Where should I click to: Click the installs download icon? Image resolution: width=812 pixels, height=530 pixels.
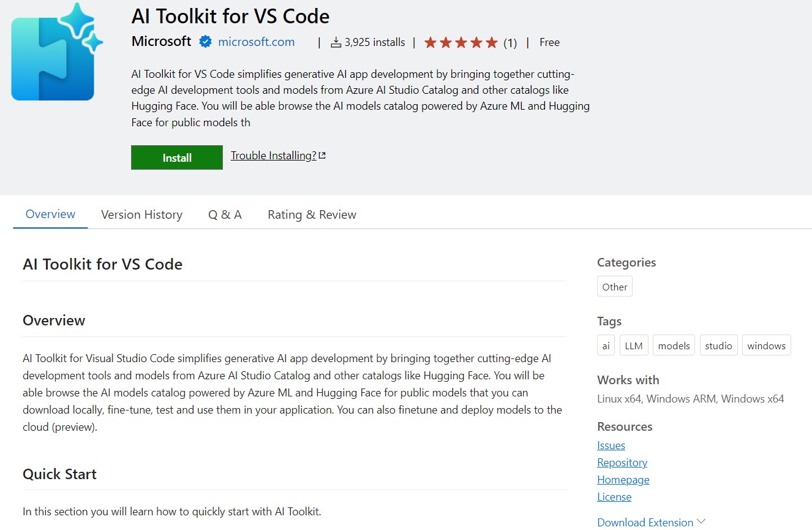pos(336,42)
